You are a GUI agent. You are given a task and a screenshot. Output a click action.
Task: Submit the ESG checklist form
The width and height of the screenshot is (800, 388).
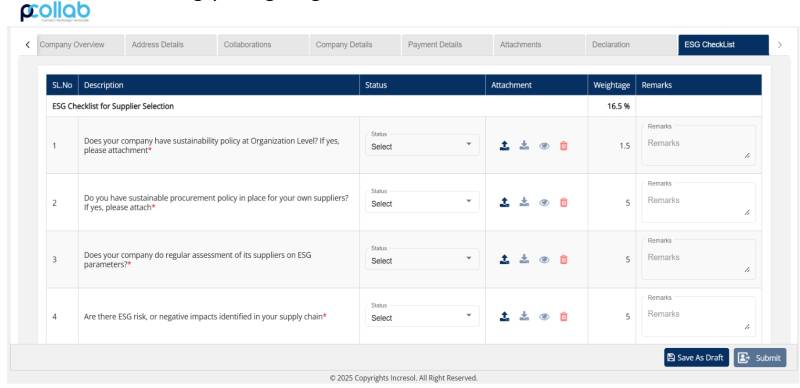coord(760,357)
